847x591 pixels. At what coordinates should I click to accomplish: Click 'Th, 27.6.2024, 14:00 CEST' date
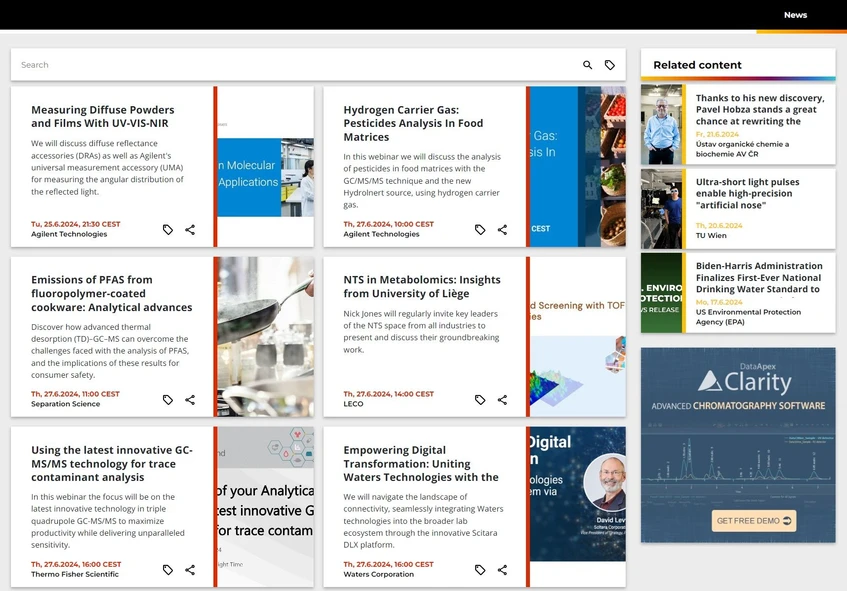pyautogui.click(x=388, y=394)
